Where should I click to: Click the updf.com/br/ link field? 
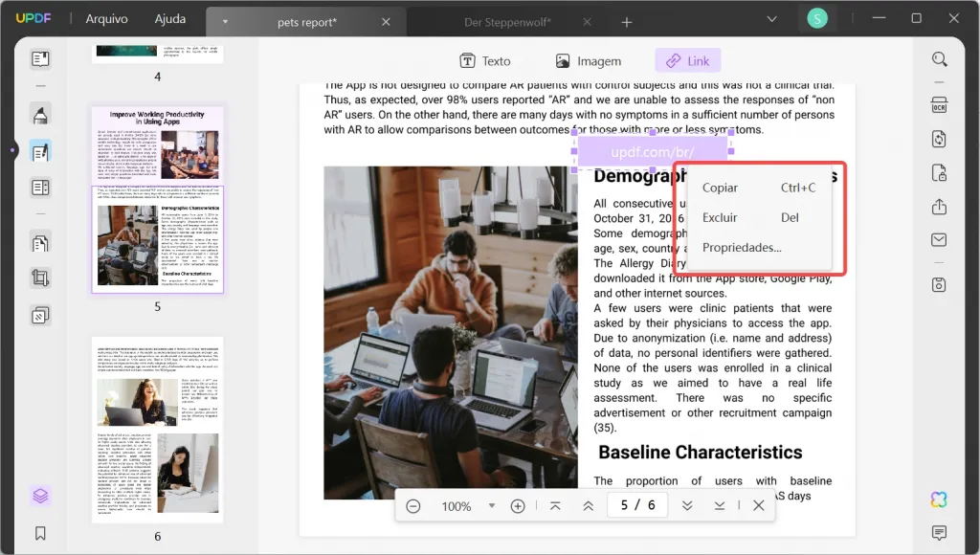click(x=654, y=150)
